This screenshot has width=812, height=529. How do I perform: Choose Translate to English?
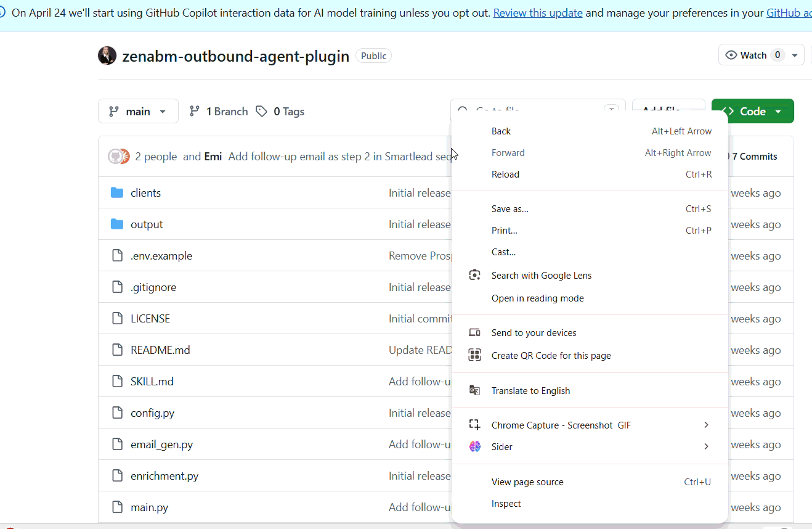point(590,390)
